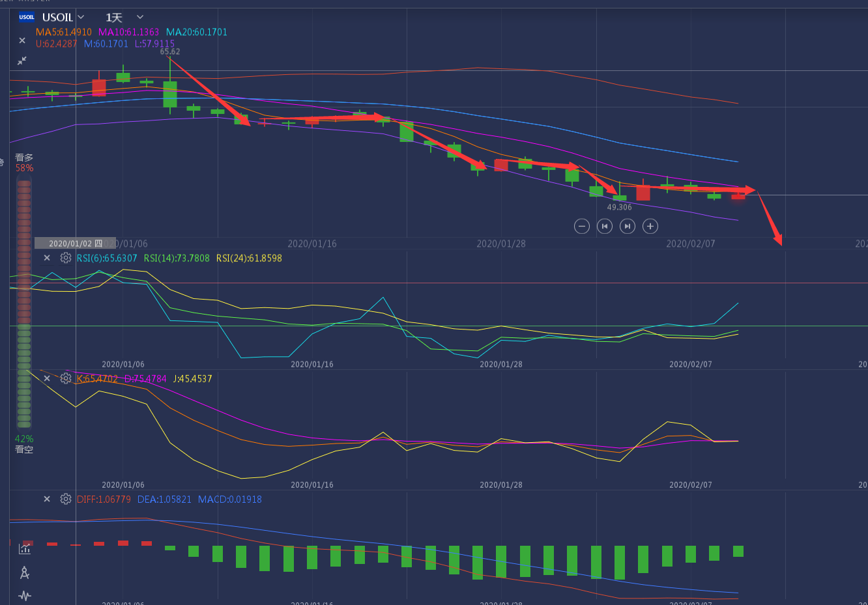868x605 pixels.
Task: Step chart to next bar
Action: (627, 226)
